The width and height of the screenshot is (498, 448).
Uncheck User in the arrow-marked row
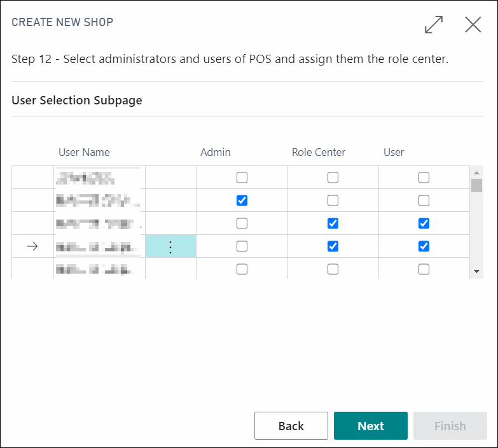point(424,246)
